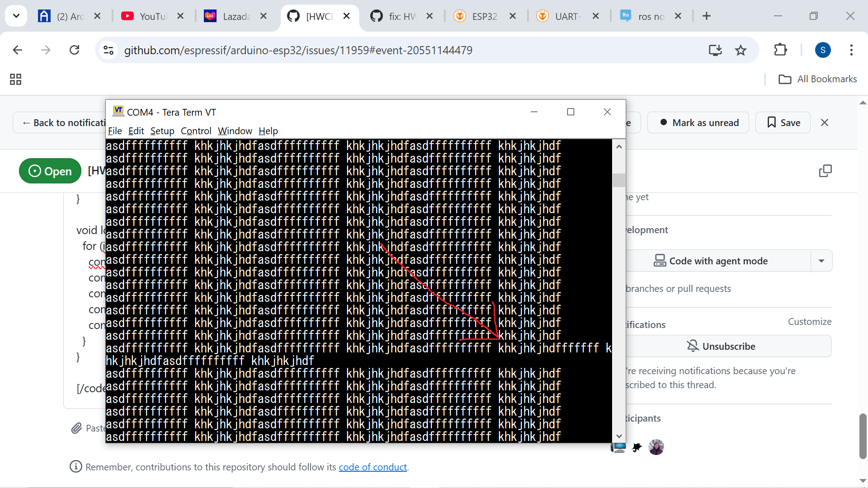The width and height of the screenshot is (868, 488).
Task: Open the browser extensions puzzle icon
Action: (780, 50)
